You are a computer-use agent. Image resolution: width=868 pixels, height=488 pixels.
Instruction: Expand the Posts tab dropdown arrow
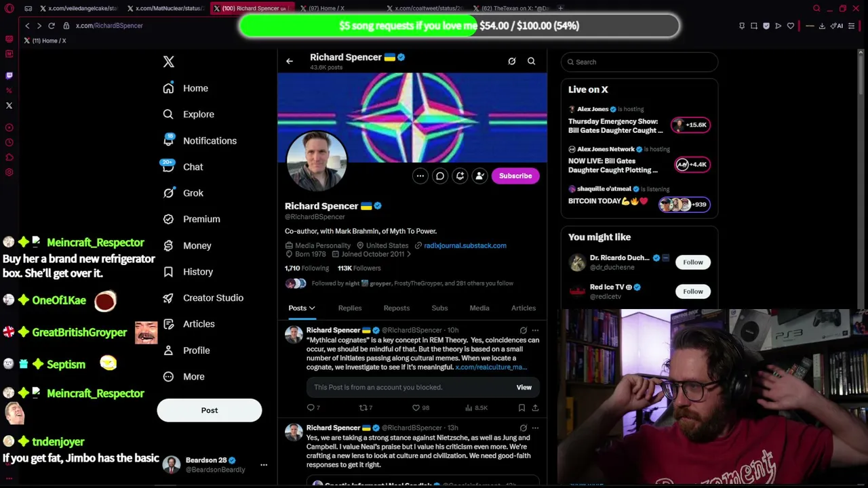pyautogui.click(x=312, y=308)
